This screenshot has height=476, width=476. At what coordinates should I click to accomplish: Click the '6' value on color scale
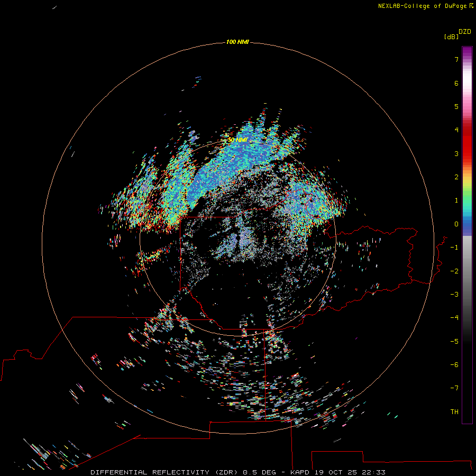[x=456, y=83]
